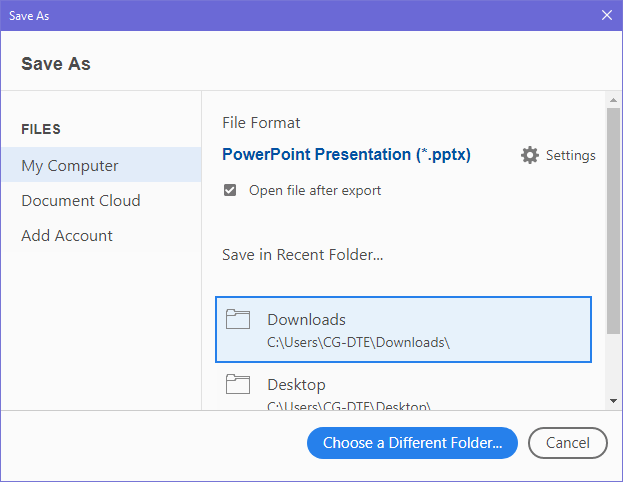The width and height of the screenshot is (623, 482).
Task: Open PowerPoint Presentation format dropdown
Action: (x=346, y=155)
